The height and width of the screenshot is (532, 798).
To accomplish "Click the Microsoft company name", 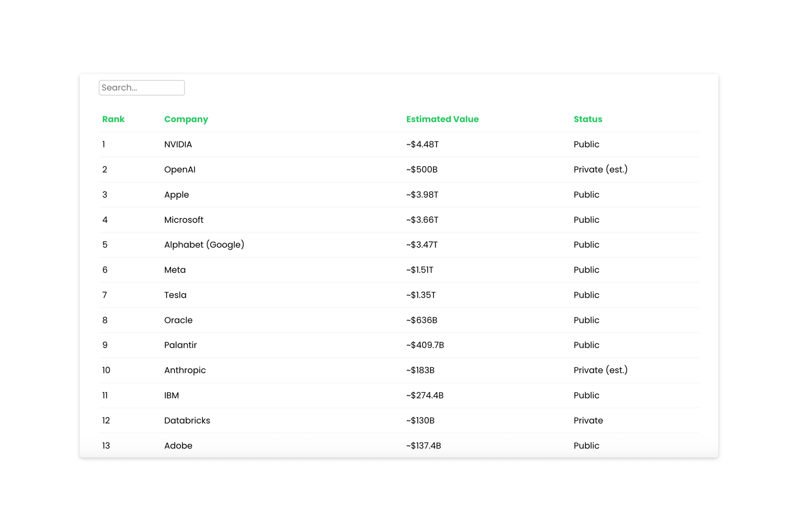I will (x=183, y=220).
